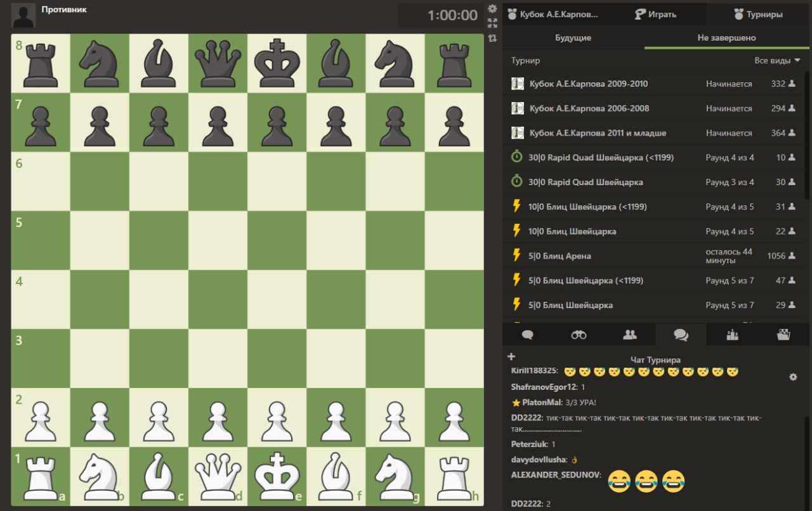This screenshot has height=511, width=812.
Task: Open the 'Кубок А.Е.Карпова 2009-2010' tournament
Action: (588, 84)
